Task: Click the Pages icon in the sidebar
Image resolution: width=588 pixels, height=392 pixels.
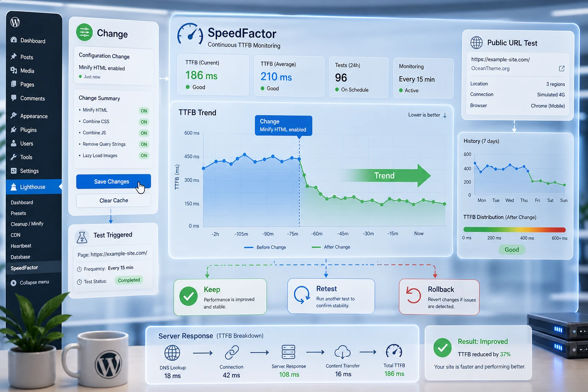Action: (14, 84)
